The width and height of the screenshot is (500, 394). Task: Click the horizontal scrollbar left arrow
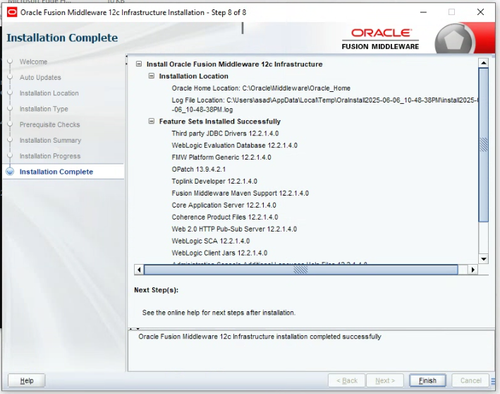click(139, 269)
